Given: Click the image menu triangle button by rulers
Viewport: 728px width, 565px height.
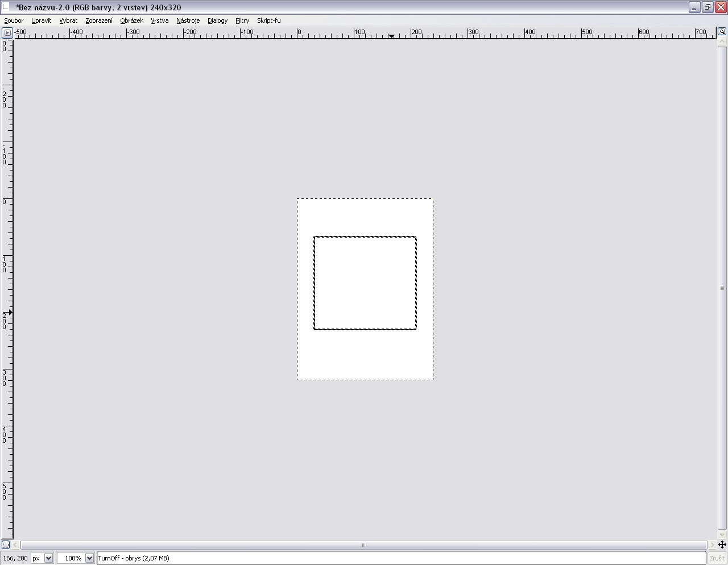Looking at the screenshot, I should click(x=7, y=33).
